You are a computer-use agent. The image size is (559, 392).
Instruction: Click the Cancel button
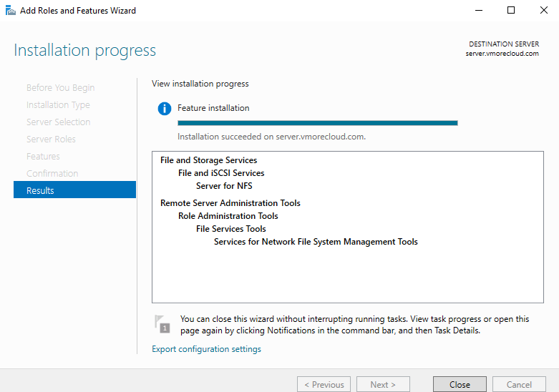[x=519, y=385]
